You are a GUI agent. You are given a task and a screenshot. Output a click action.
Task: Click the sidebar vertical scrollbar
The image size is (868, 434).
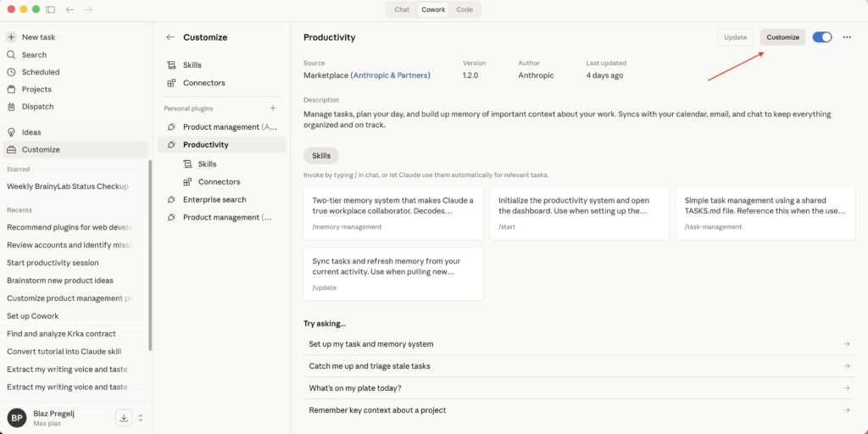point(151,254)
